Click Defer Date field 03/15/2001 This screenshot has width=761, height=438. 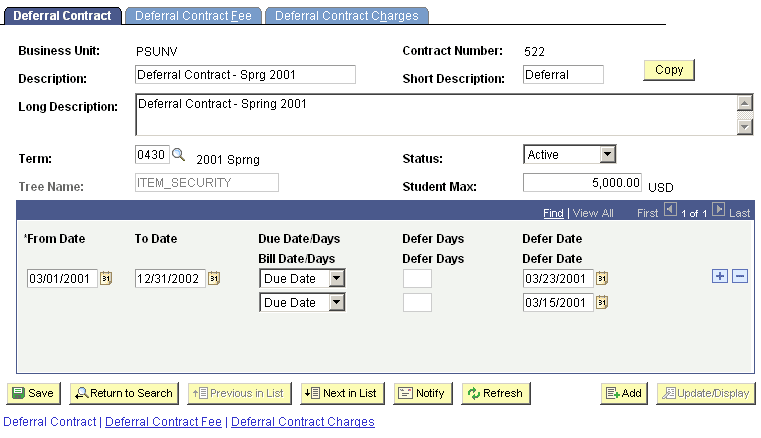[558, 303]
